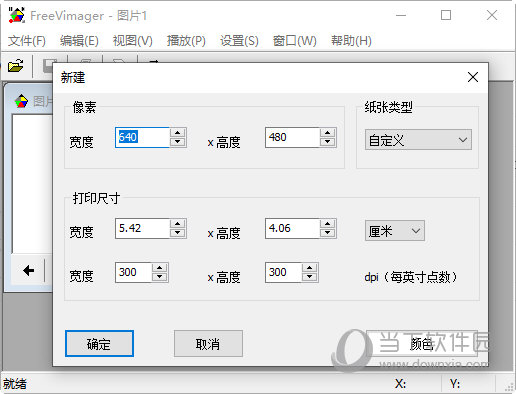
Task: Click the 取消 button
Action: point(208,344)
